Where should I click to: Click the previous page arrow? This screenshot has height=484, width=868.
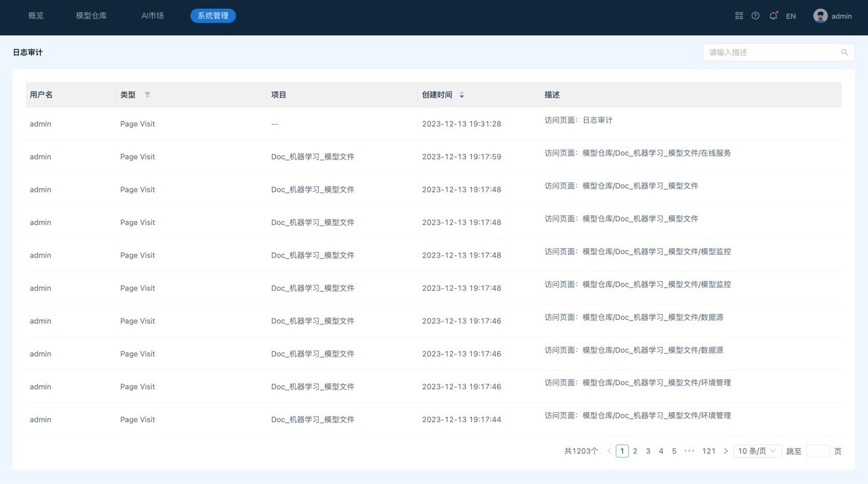(609, 451)
